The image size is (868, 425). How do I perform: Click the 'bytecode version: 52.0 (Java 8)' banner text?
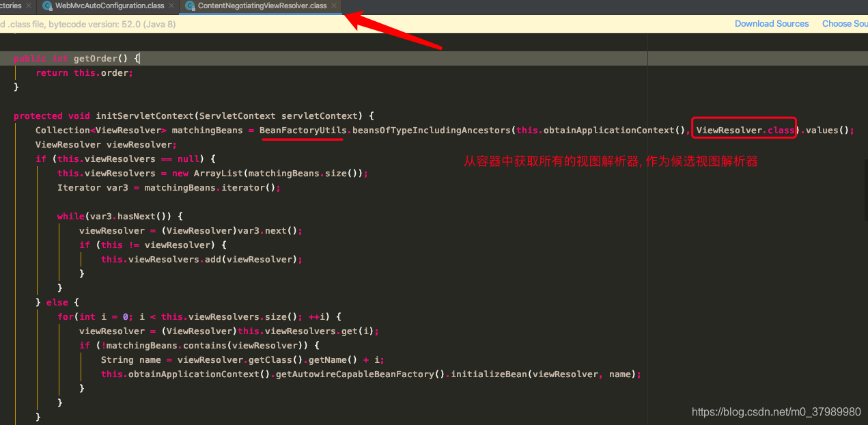pos(112,24)
